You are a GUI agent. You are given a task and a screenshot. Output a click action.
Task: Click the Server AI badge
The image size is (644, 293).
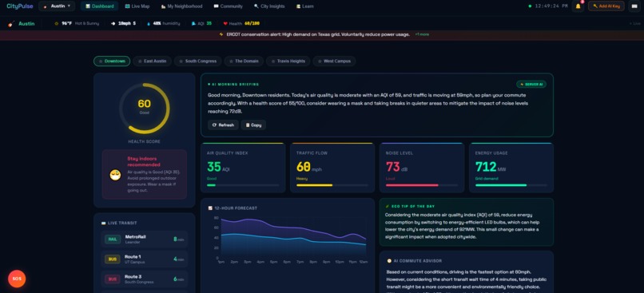pyautogui.click(x=531, y=84)
